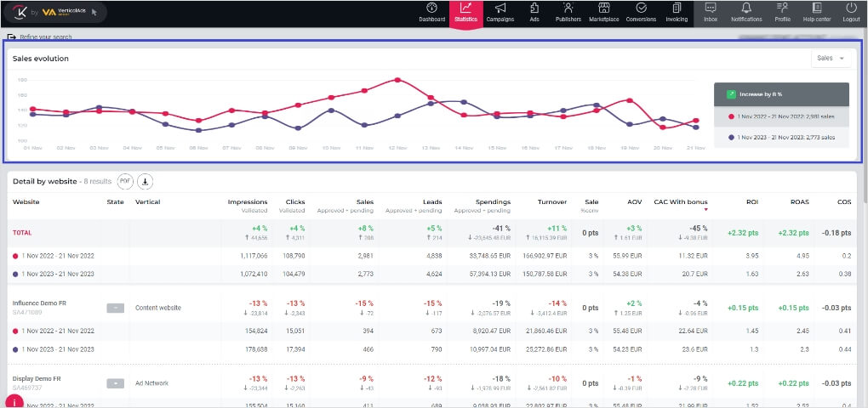Expand the state dropdown for Influence Demo FR
The image size is (868, 408).
point(117,309)
